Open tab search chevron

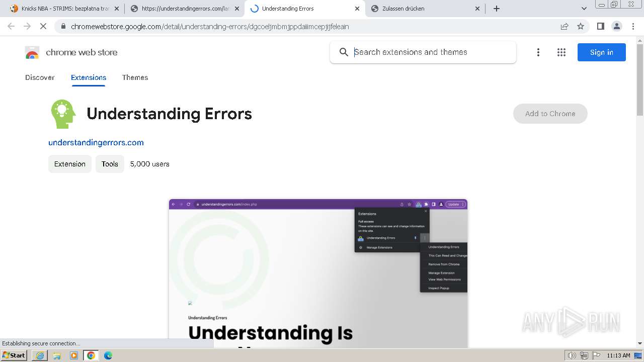(x=584, y=9)
